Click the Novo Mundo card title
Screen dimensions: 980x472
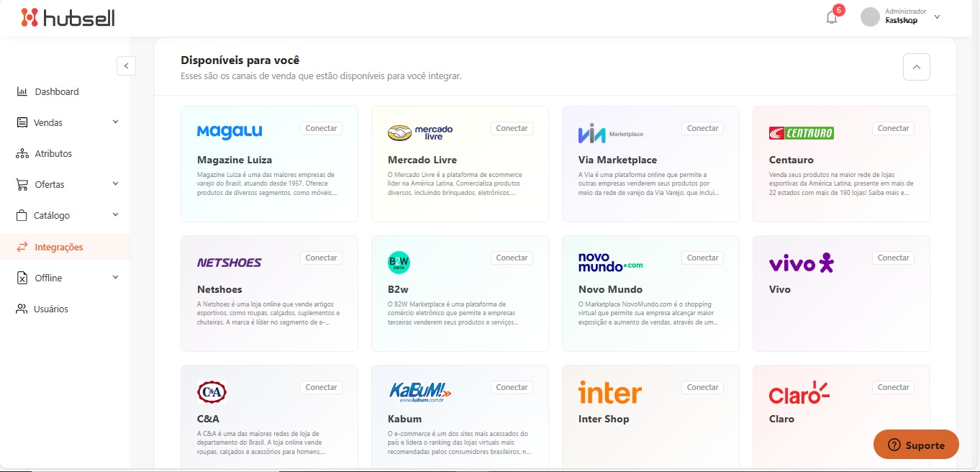point(610,289)
